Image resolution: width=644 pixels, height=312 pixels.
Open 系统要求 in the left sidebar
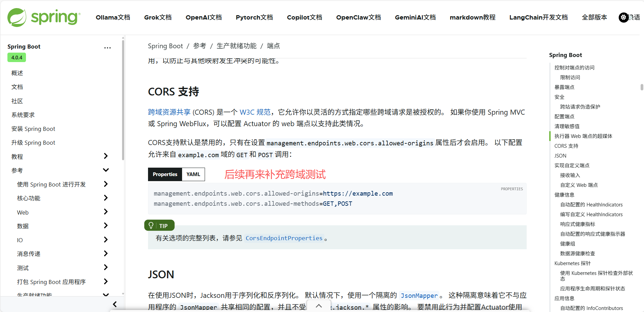pyautogui.click(x=23, y=115)
